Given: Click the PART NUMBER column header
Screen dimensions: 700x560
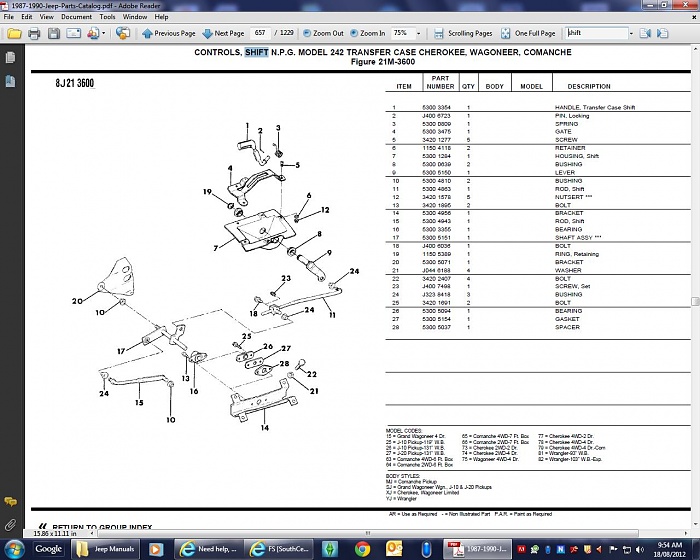Looking at the screenshot, I should 440,82.
